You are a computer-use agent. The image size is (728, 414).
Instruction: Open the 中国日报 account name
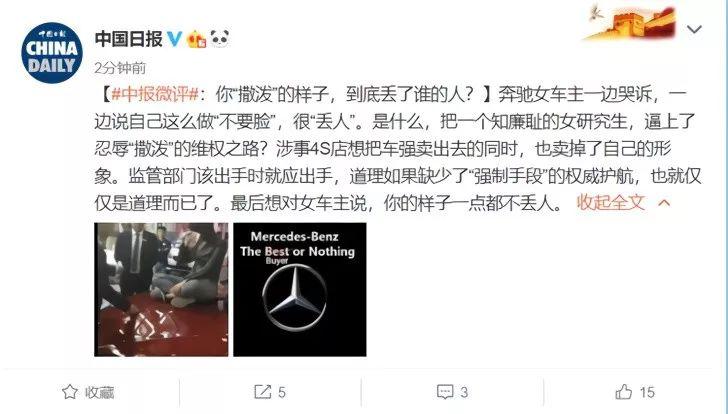[129, 39]
